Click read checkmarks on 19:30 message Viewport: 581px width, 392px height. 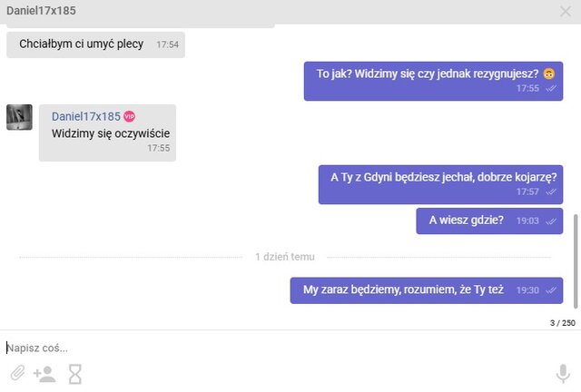click(x=551, y=290)
